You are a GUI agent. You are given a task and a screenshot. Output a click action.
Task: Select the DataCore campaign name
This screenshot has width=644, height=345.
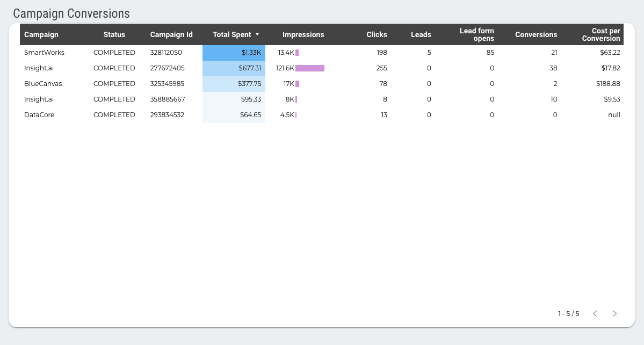(39, 115)
